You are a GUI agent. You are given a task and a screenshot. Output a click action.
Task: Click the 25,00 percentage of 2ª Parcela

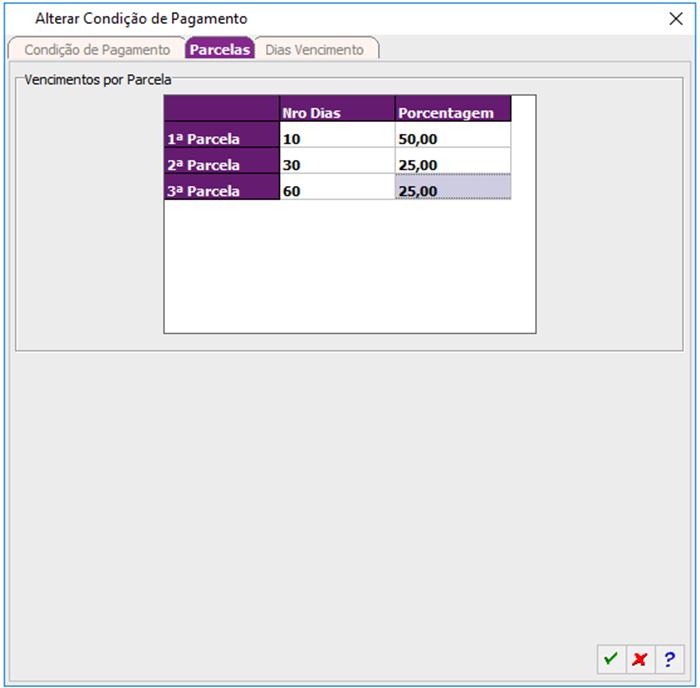(453, 161)
